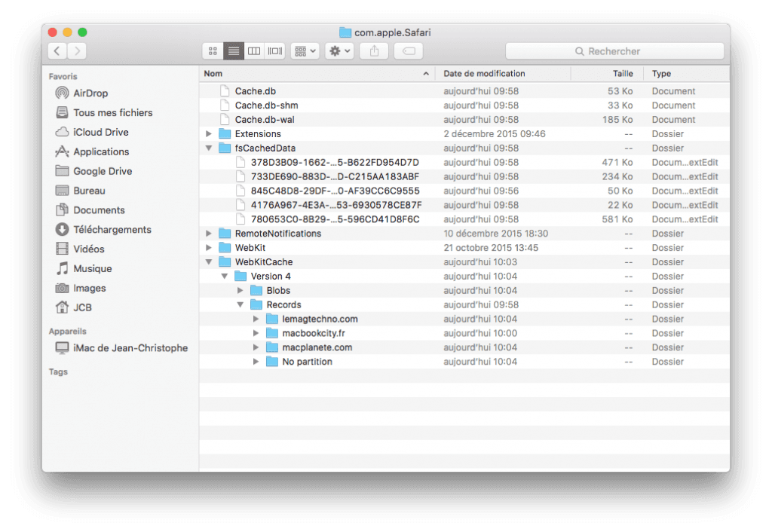Image resolution: width=772 pixels, height=532 pixels.
Task: Open Documents in the sidebar
Action: tap(90, 210)
